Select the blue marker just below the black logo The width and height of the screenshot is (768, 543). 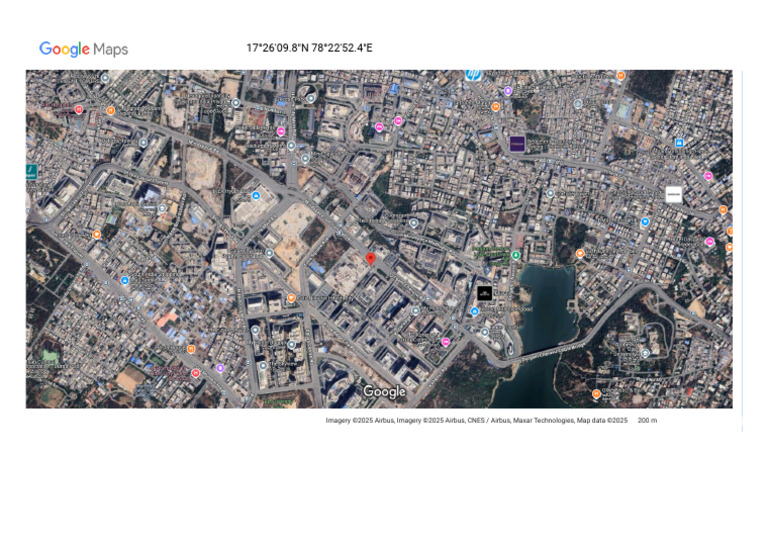[474, 311]
